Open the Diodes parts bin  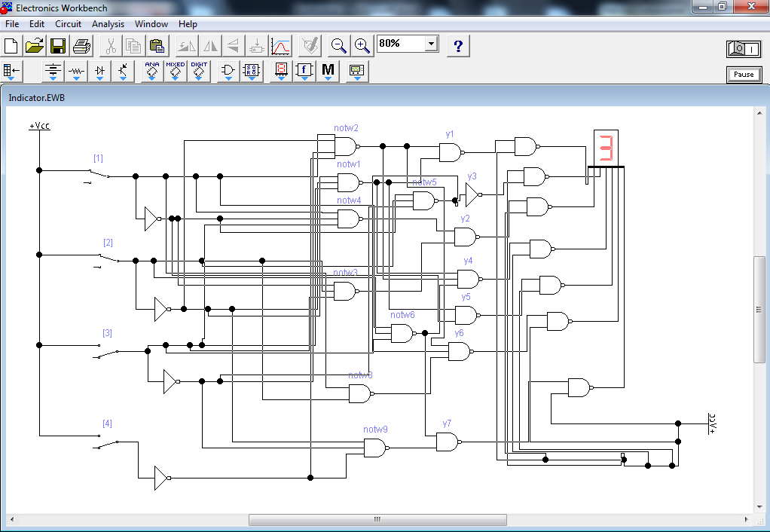coord(99,72)
